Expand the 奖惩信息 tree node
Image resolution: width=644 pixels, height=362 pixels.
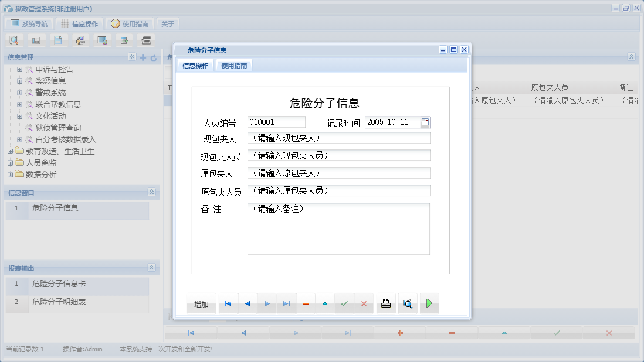click(x=19, y=81)
